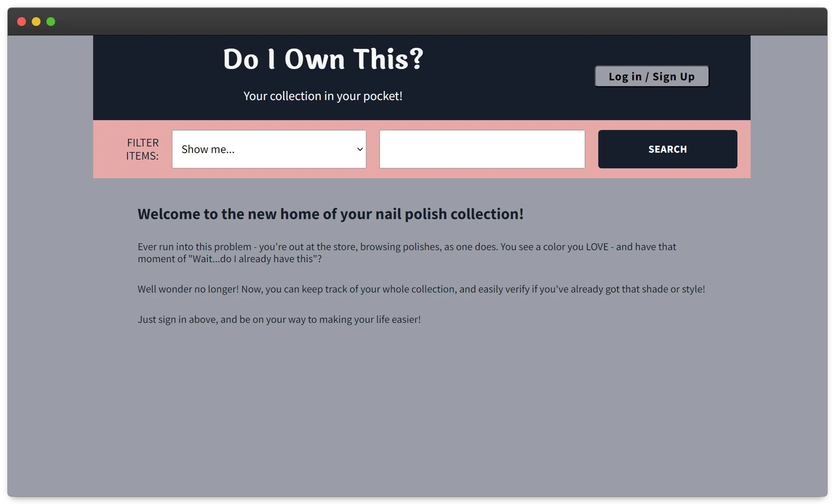Click the SEARCH button

pos(667,149)
